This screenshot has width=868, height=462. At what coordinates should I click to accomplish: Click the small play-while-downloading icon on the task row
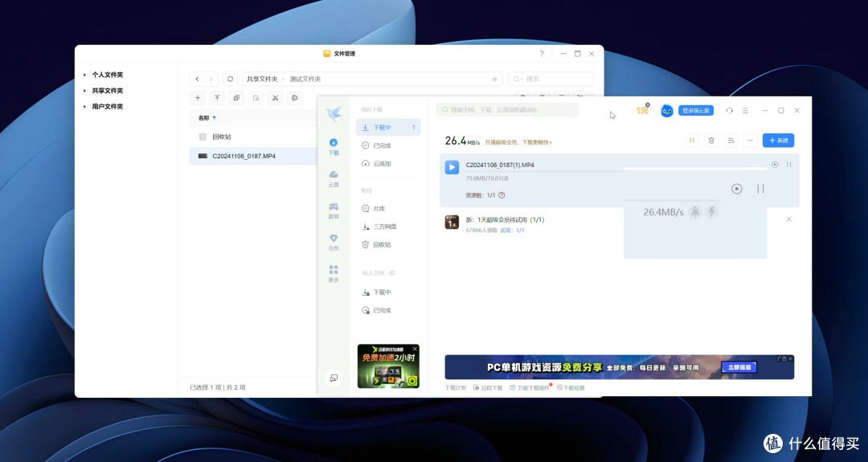click(x=775, y=165)
